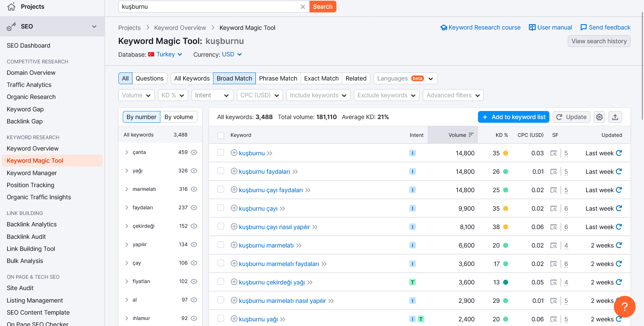Open the help question mark bubble
The width and height of the screenshot is (644, 326).
pyautogui.click(x=625, y=307)
